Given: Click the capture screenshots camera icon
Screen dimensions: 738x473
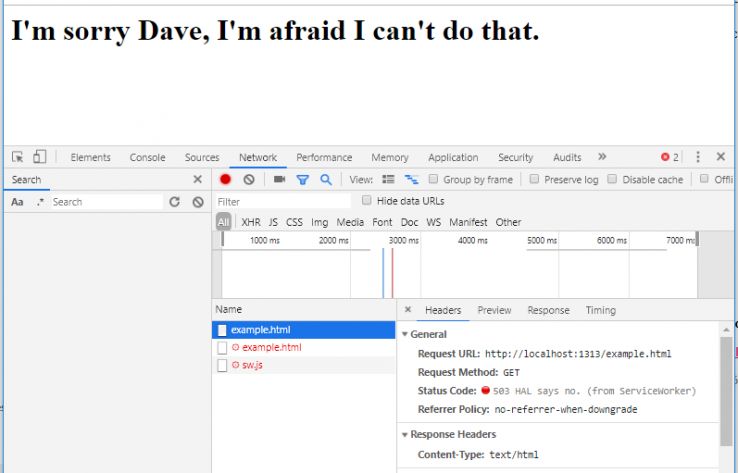Looking at the screenshot, I should pos(279,180).
